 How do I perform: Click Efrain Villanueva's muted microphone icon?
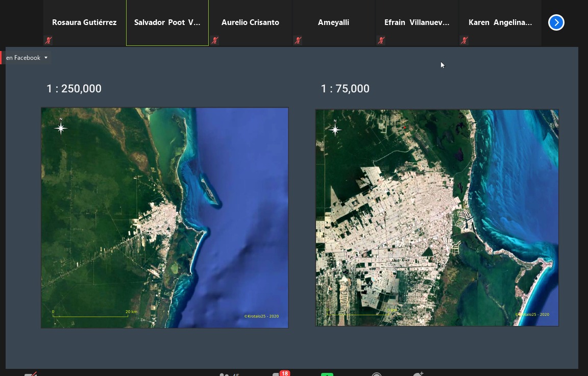pyautogui.click(x=381, y=40)
